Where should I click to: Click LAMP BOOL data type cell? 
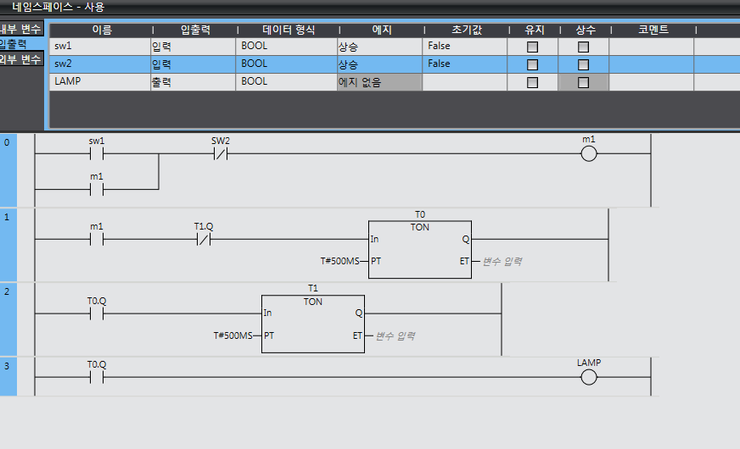point(286,82)
